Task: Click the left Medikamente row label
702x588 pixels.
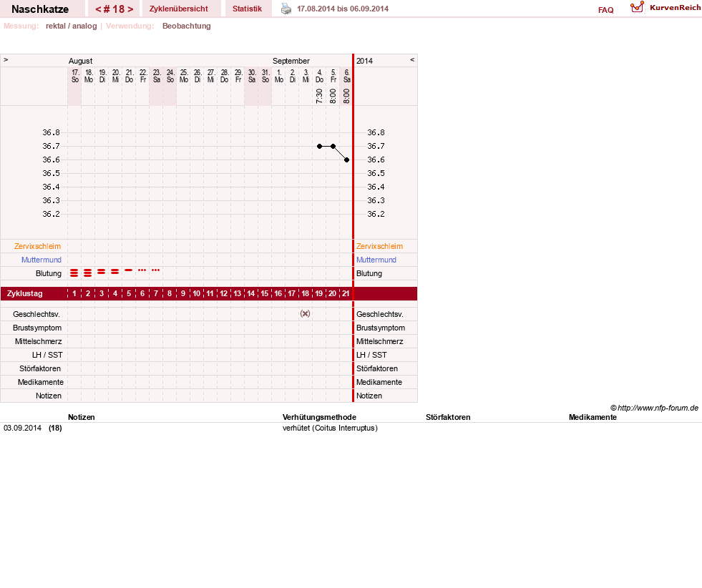Action: pyautogui.click(x=41, y=382)
